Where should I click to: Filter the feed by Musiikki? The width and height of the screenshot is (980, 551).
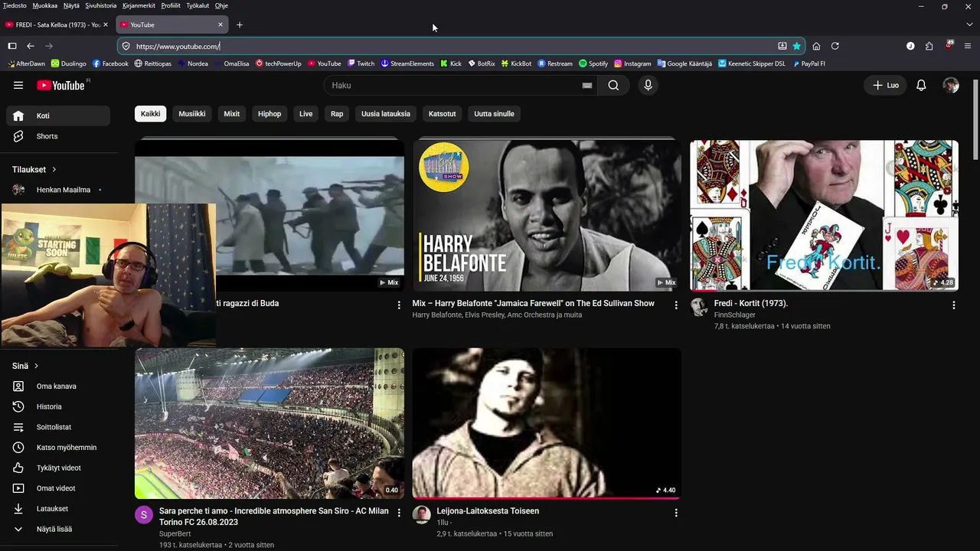click(192, 113)
